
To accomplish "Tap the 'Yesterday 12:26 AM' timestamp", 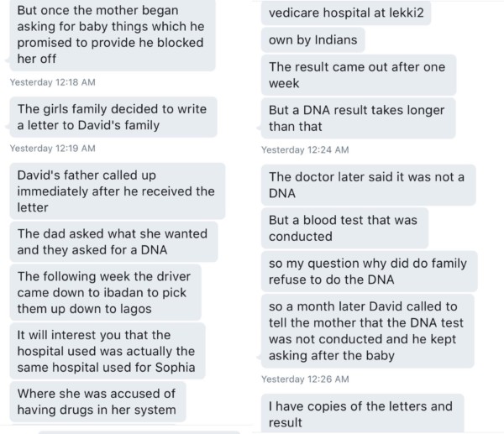I will click(x=305, y=379).
